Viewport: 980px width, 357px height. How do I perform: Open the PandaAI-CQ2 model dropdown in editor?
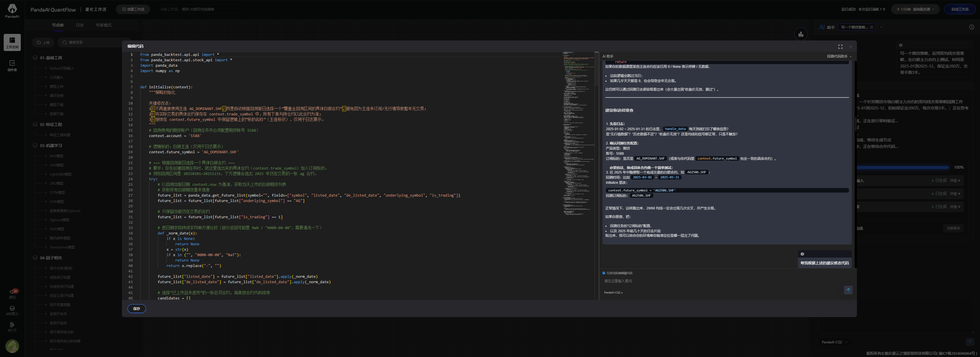(613, 293)
